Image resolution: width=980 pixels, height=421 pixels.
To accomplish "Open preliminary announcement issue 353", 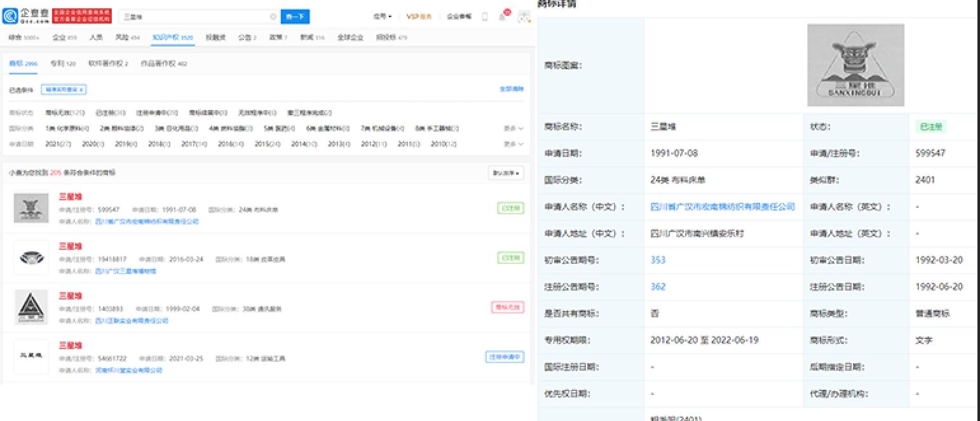I will (x=658, y=260).
